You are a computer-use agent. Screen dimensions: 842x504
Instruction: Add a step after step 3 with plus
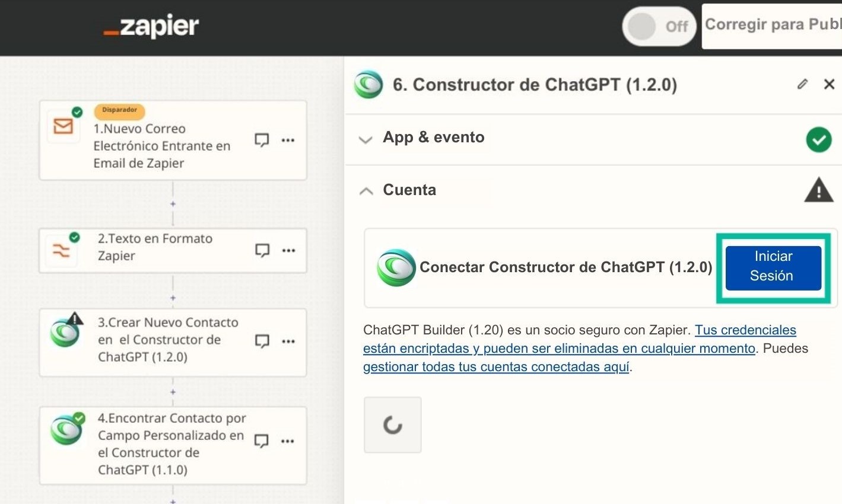173,392
